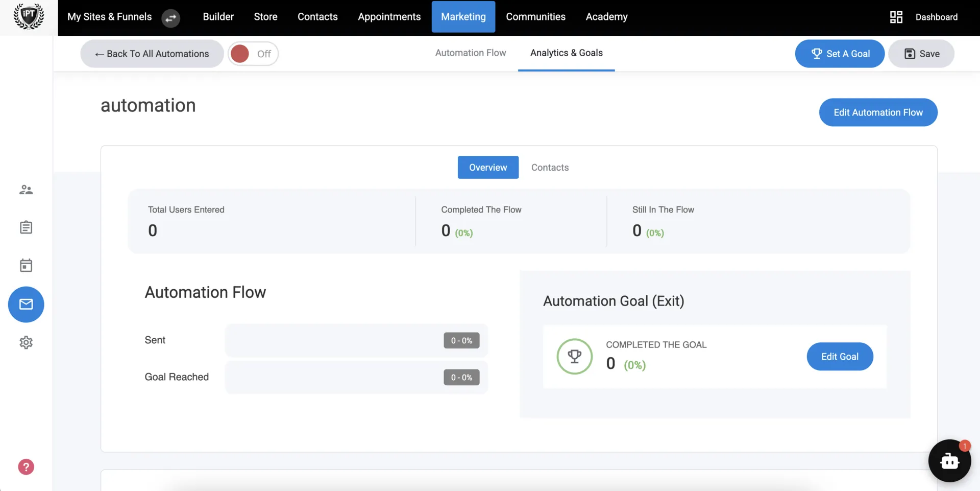Open the calendar sidebar icon
The width and height of the screenshot is (980, 491).
[x=26, y=265]
